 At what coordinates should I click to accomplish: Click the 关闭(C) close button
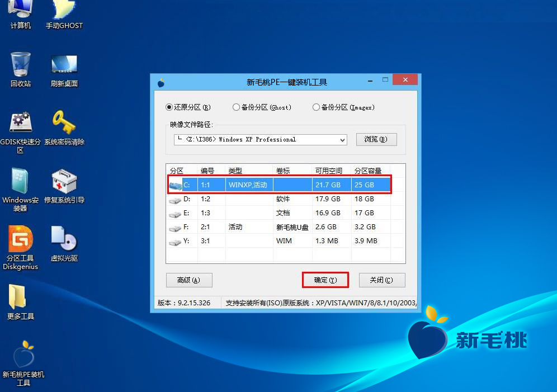point(381,280)
